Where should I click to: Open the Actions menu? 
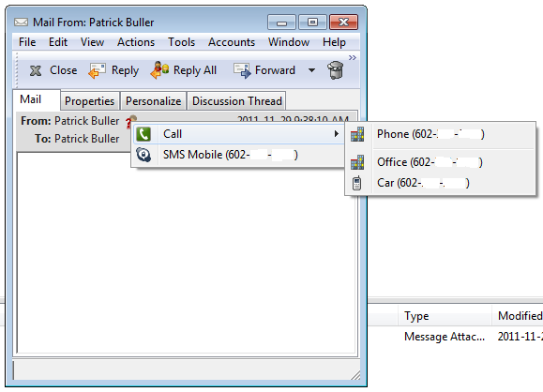[136, 42]
